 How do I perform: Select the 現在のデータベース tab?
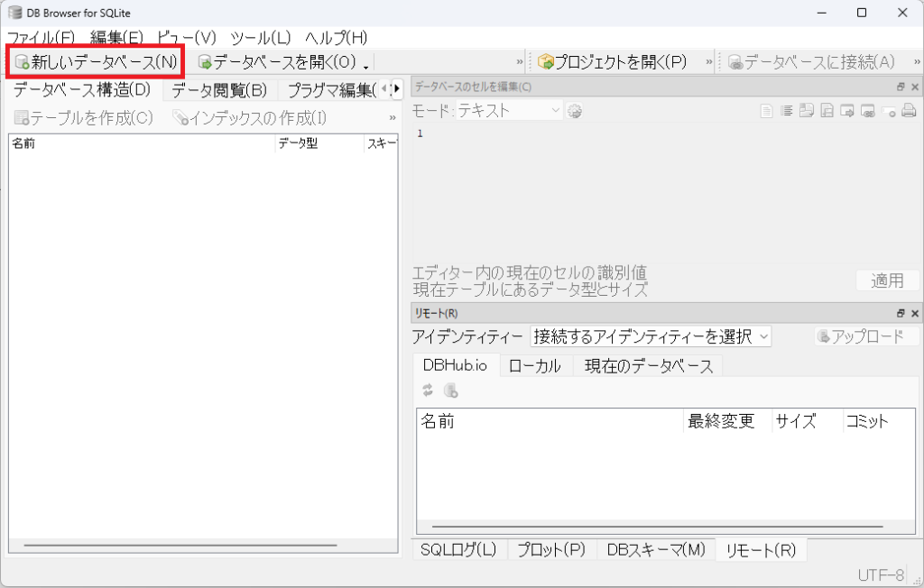648,366
